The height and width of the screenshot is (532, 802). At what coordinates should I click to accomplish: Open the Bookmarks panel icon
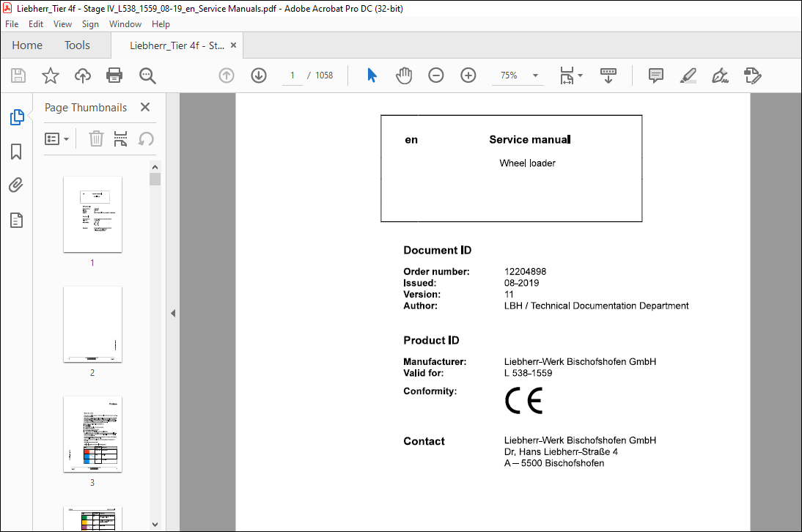point(16,152)
